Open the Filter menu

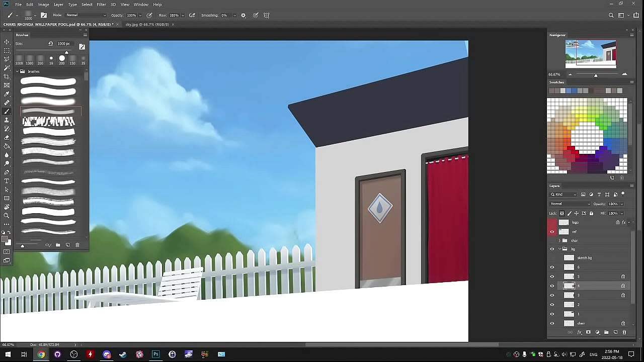[101, 5]
